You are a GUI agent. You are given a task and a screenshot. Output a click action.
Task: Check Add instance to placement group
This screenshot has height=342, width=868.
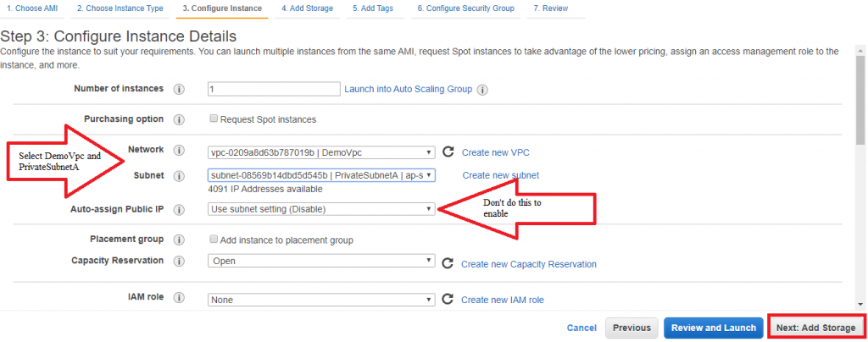coord(214,240)
